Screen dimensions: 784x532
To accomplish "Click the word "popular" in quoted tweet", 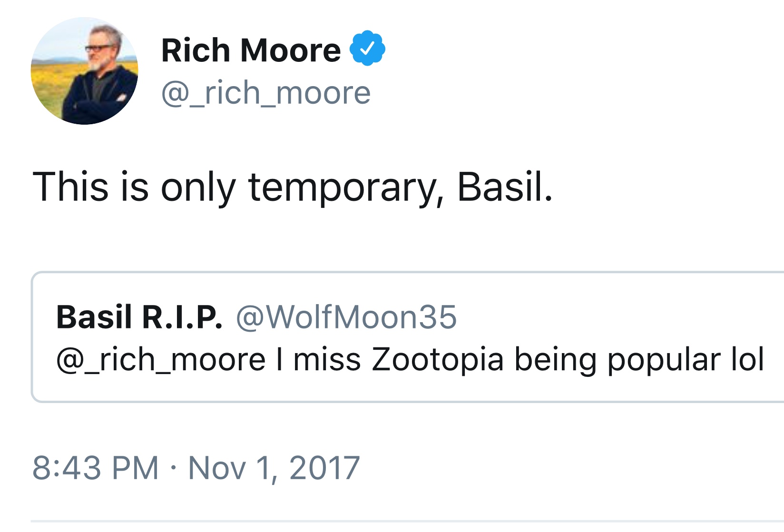I will 664,360.
